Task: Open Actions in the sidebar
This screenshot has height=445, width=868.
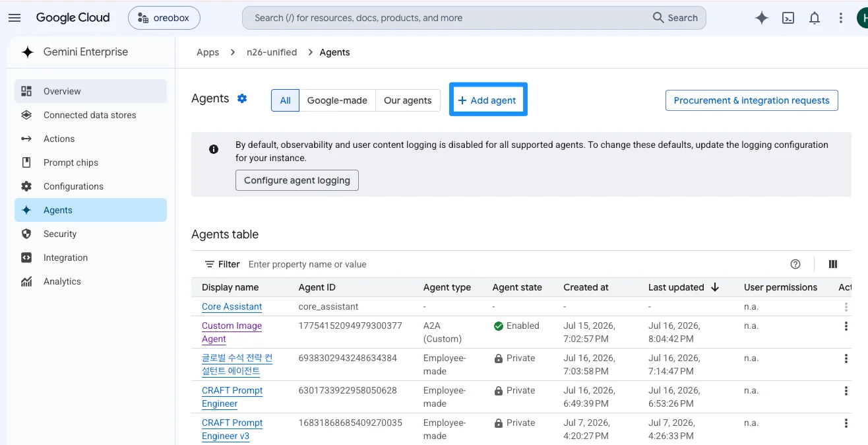Action: pyautogui.click(x=90, y=139)
